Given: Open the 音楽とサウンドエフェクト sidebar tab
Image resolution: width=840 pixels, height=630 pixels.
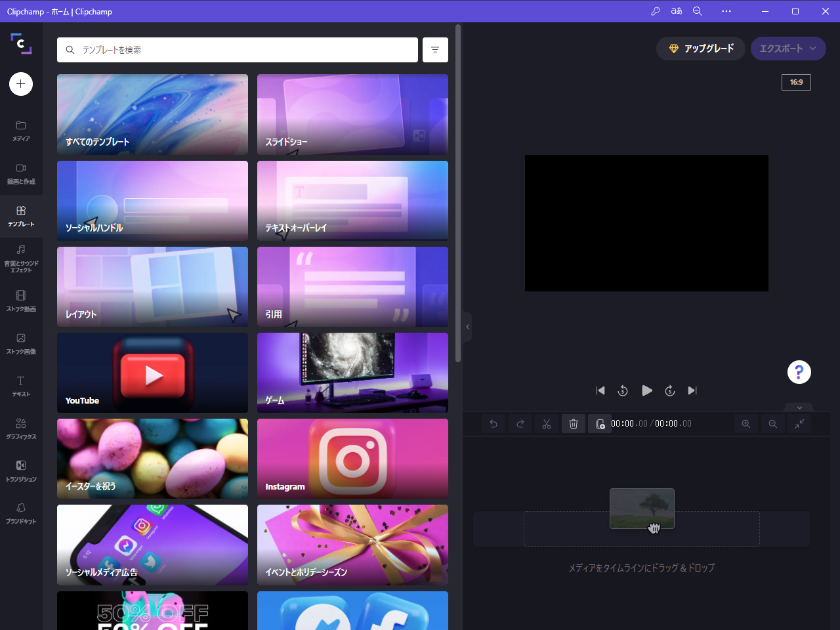Looking at the screenshot, I should (21, 258).
